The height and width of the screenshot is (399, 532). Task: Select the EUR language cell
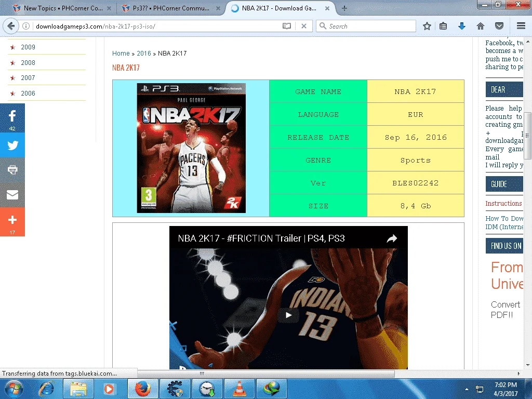pyautogui.click(x=416, y=114)
